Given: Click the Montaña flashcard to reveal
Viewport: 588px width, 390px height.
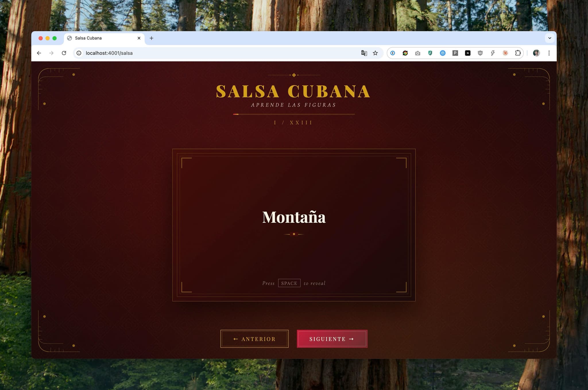Looking at the screenshot, I should click(x=294, y=225).
